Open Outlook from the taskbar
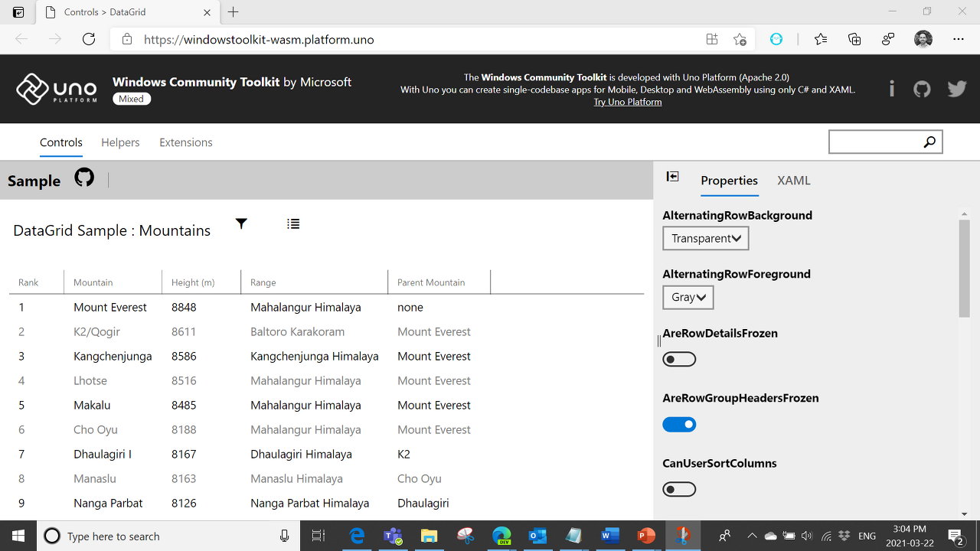Viewport: 980px width, 551px height. click(537, 536)
